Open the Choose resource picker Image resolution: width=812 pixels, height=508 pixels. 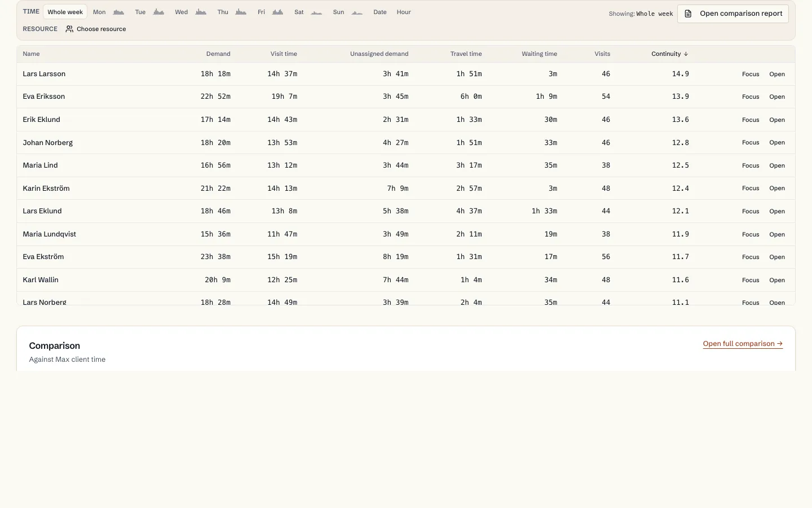(x=96, y=29)
